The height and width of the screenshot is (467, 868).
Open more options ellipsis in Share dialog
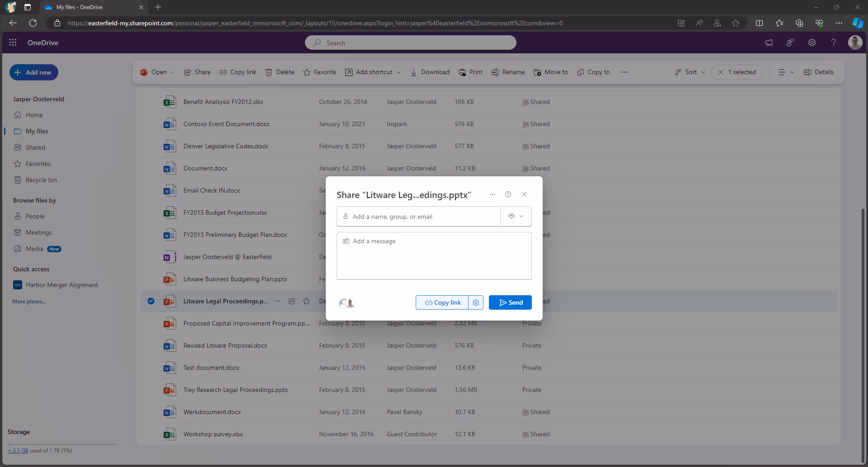[x=493, y=194]
